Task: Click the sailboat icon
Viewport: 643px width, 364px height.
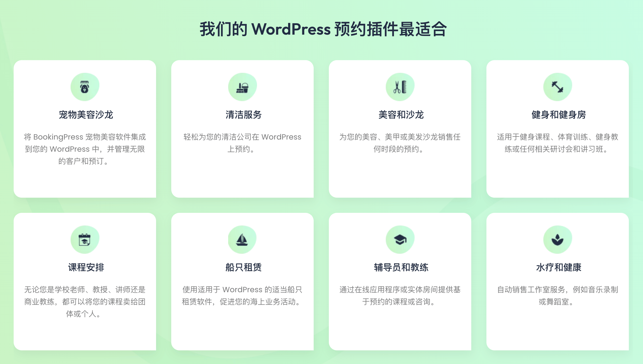Action: click(x=242, y=240)
